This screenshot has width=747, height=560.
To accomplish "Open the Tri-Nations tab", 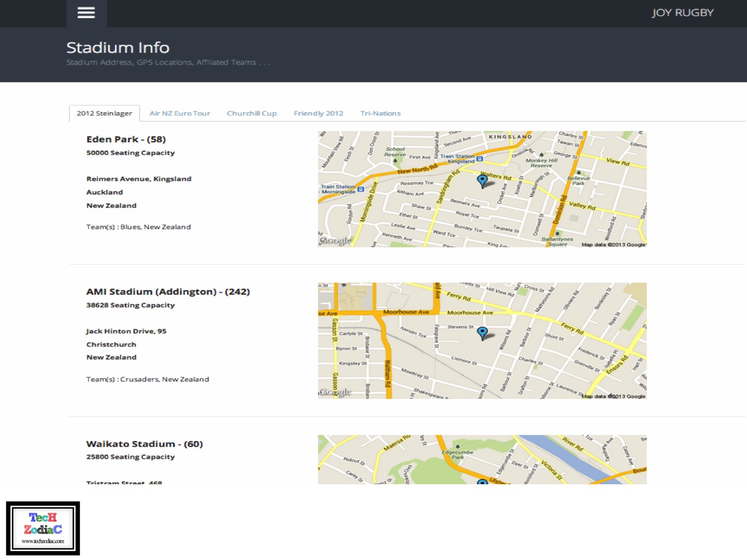I will (x=380, y=113).
